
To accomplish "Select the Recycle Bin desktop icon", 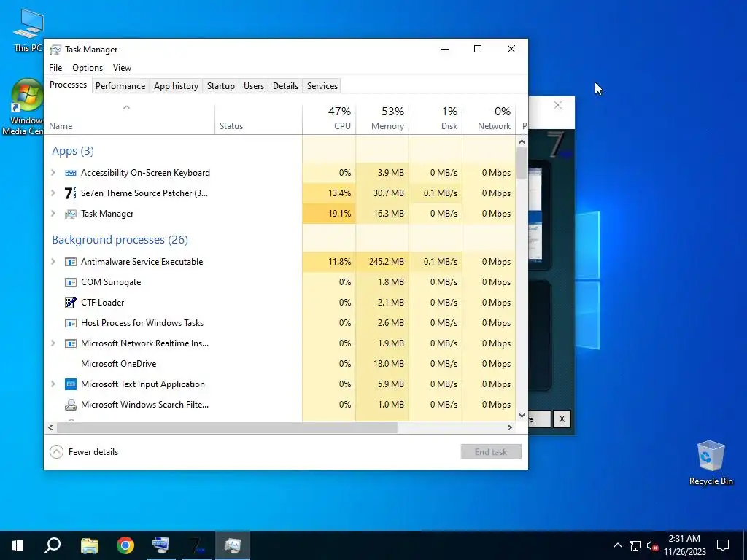I will tap(711, 463).
